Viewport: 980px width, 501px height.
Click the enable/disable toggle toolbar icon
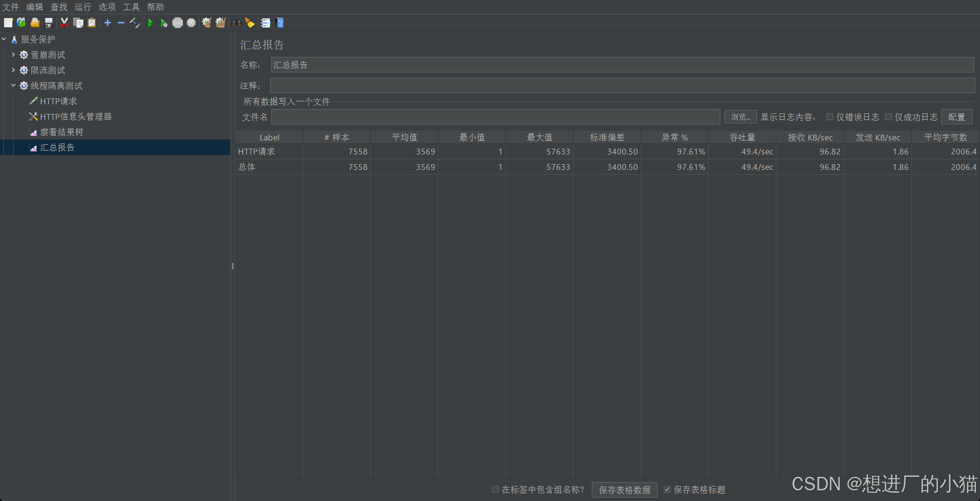pos(135,23)
